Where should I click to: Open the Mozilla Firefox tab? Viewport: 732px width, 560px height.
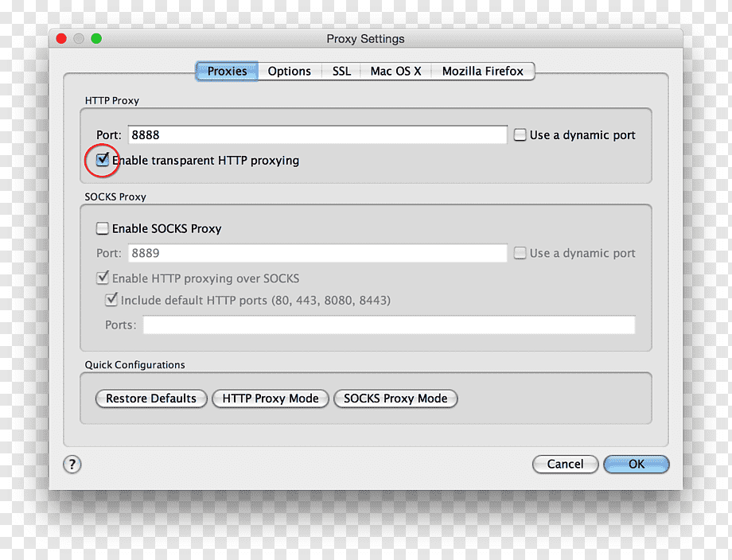[483, 72]
